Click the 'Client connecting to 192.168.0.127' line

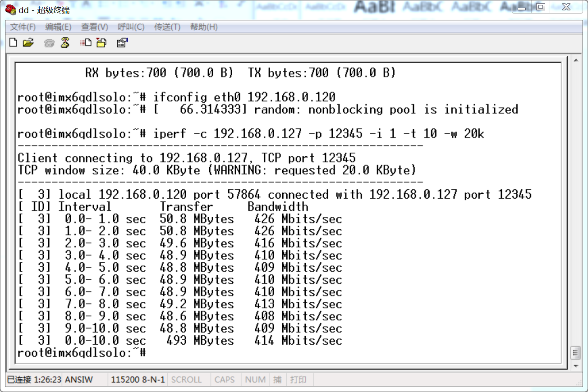click(x=187, y=158)
